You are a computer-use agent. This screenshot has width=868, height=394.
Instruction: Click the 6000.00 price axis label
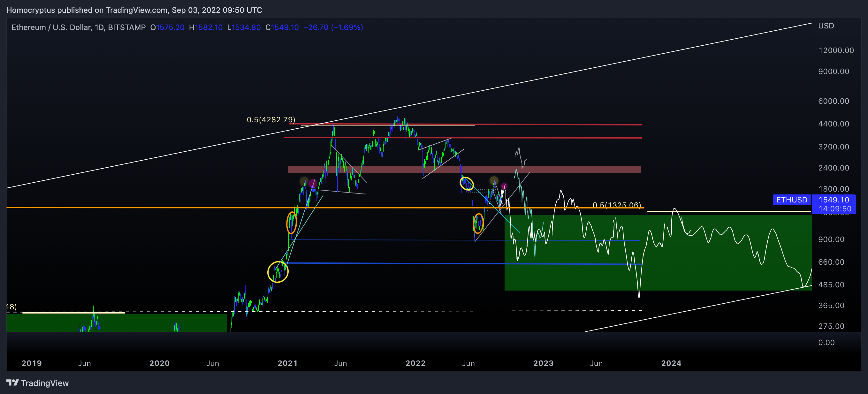(834, 101)
